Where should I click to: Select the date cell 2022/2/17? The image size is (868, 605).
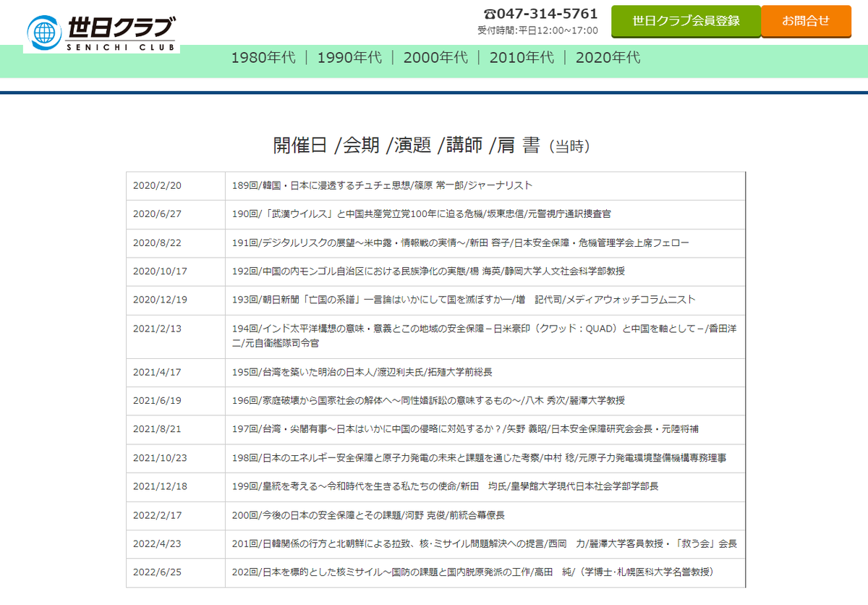(x=176, y=515)
